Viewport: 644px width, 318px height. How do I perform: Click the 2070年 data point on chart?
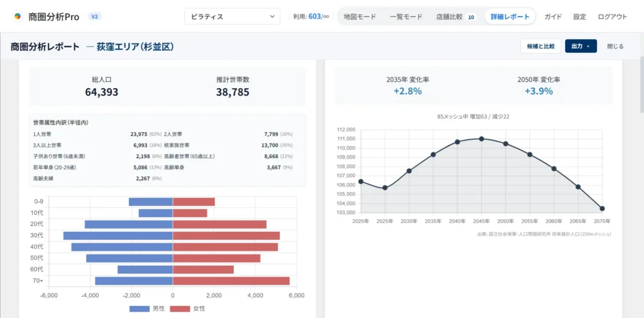pyautogui.click(x=602, y=208)
